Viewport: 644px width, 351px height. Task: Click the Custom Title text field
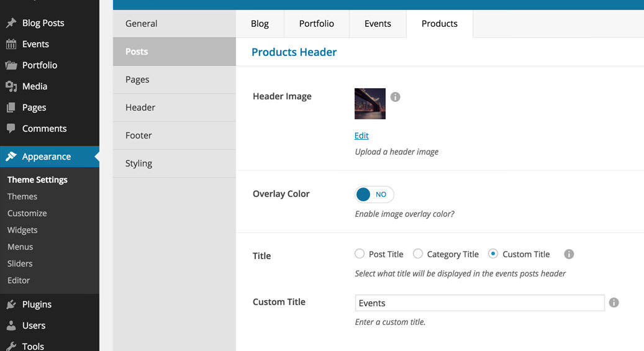pyautogui.click(x=479, y=303)
